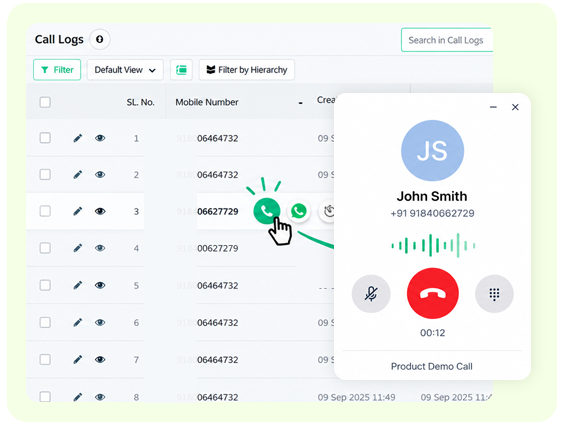This screenshot has width=562, height=425.
Task: Click the info icon beside Call Logs
Action: (100, 39)
